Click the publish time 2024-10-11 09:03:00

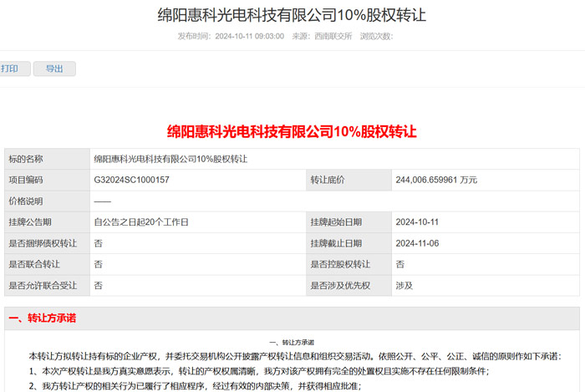(x=249, y=36)
